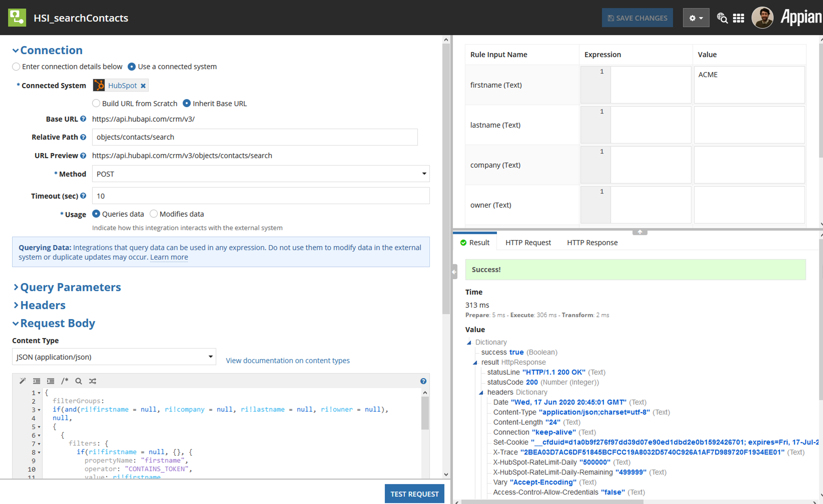This screenshot has height=504, width=823.
Task: Click the left pane vertical scrollbar
Action: coord(446,179)
